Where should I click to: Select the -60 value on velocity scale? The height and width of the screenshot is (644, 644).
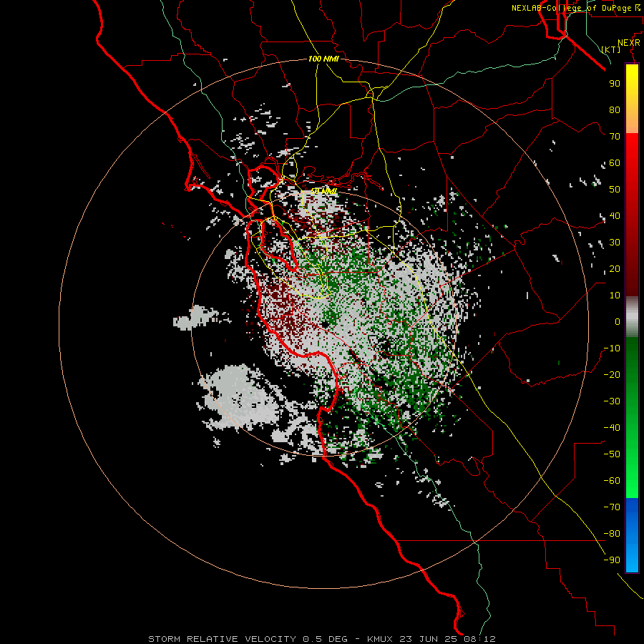click(612, 481)
